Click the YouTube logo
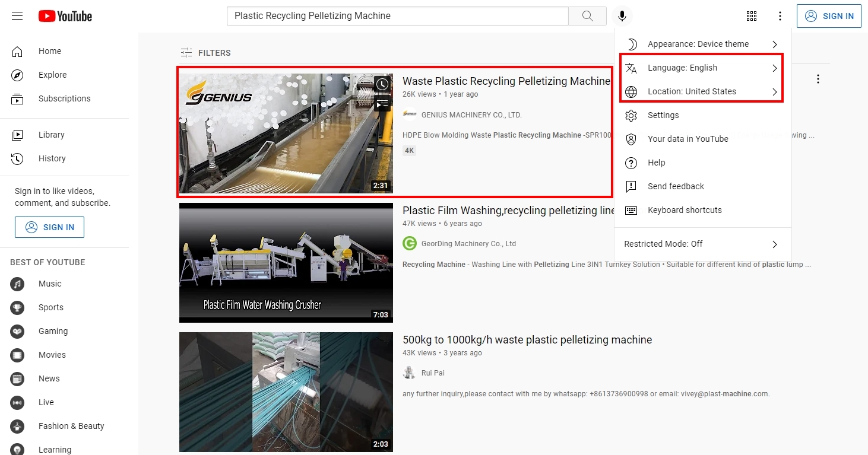The image size is (868, 455). coord(65,16)
